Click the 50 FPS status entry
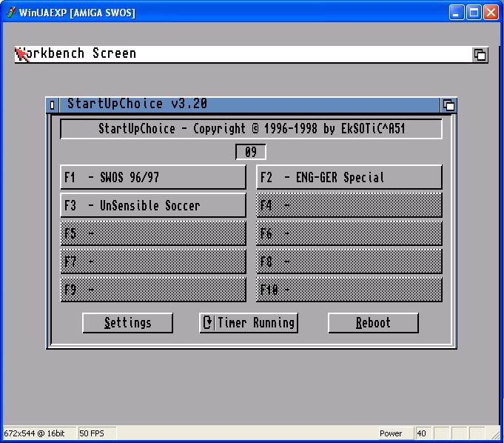 [x=92, y=433]
